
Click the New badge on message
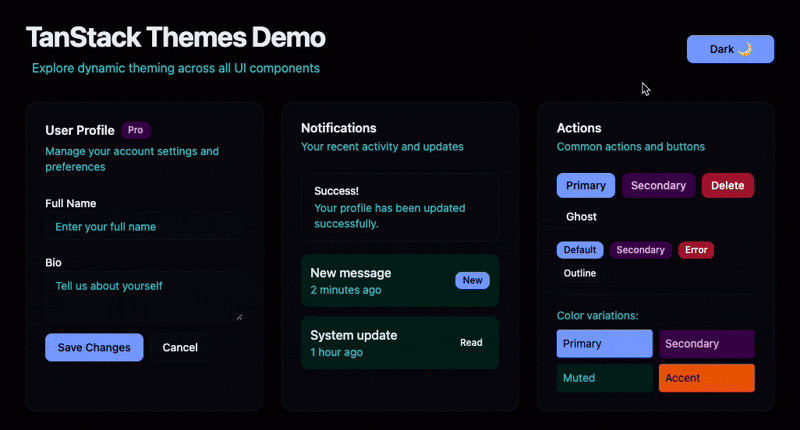click(472, 281)
